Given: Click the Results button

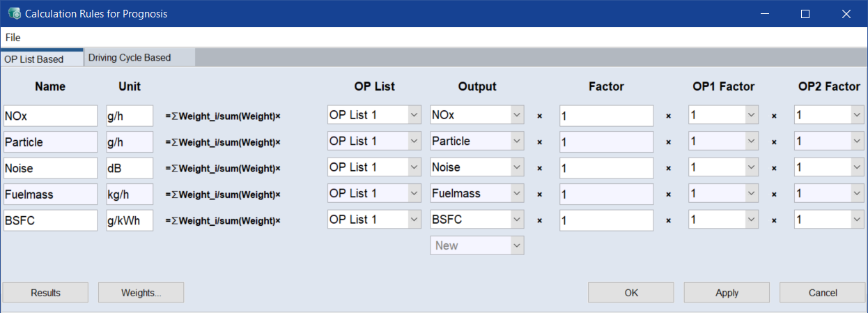Looking at the screenshot, I should click(x=45, y=293).
